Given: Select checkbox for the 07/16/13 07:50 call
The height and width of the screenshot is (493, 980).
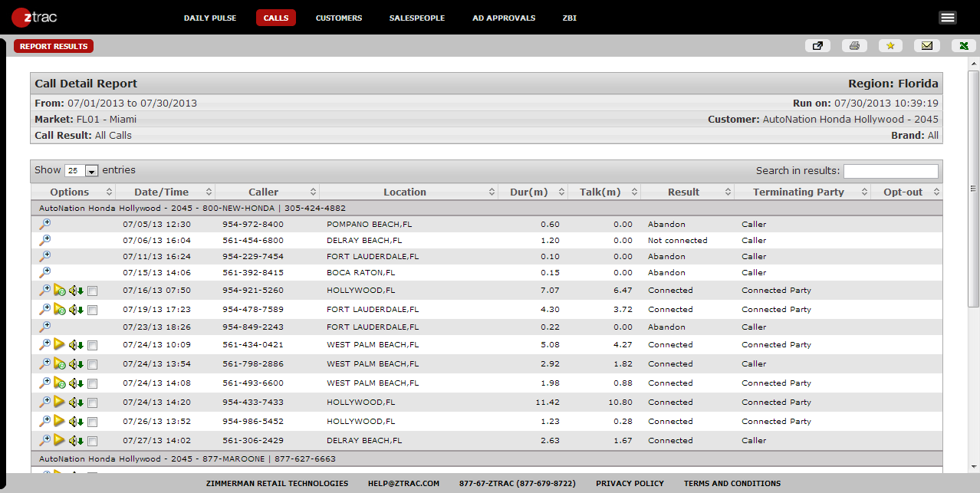Looking at the screenshot, I should (92, 291).
